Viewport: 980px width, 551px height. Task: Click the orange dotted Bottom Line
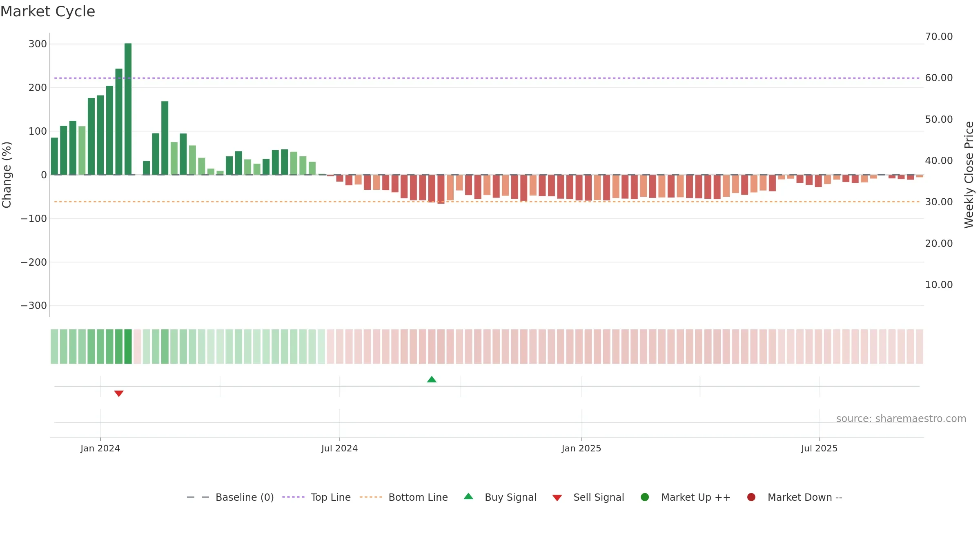487,202
